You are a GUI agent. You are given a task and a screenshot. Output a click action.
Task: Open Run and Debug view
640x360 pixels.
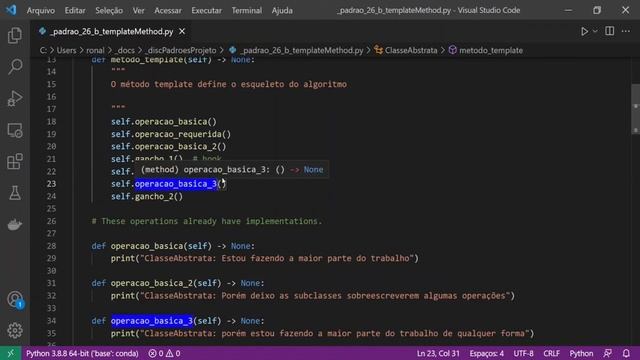pyautogui.click(x=15, y=98)
